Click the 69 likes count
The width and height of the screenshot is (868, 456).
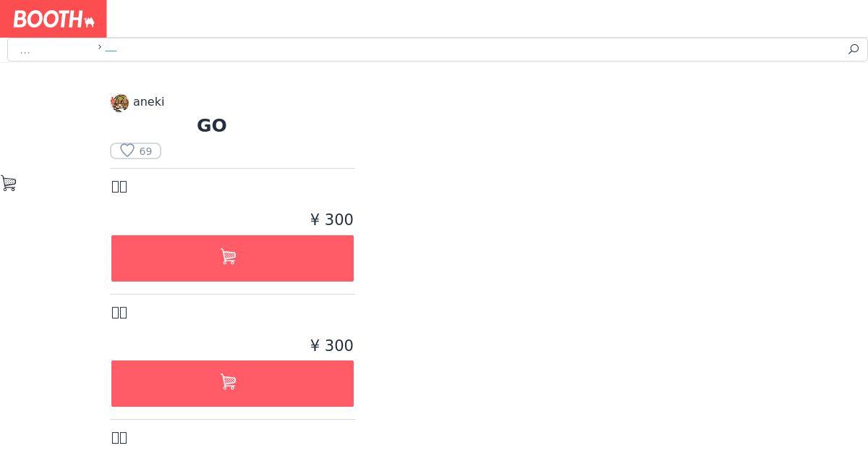(145, 151)
